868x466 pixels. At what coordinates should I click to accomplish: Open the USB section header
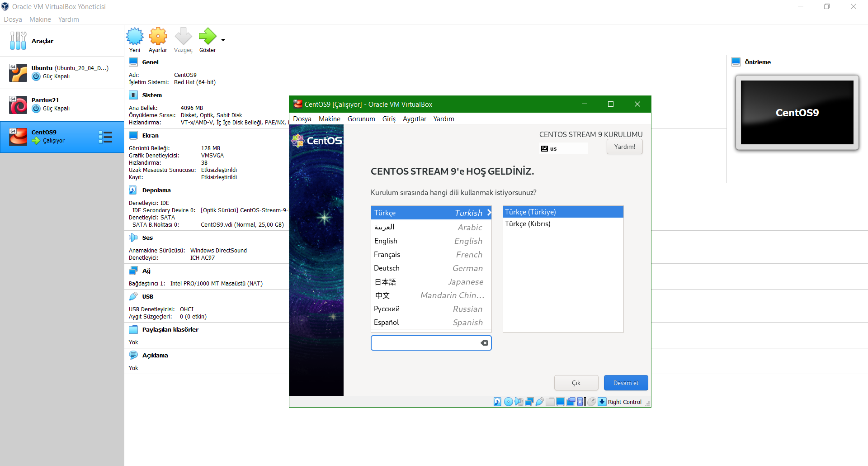147,296
